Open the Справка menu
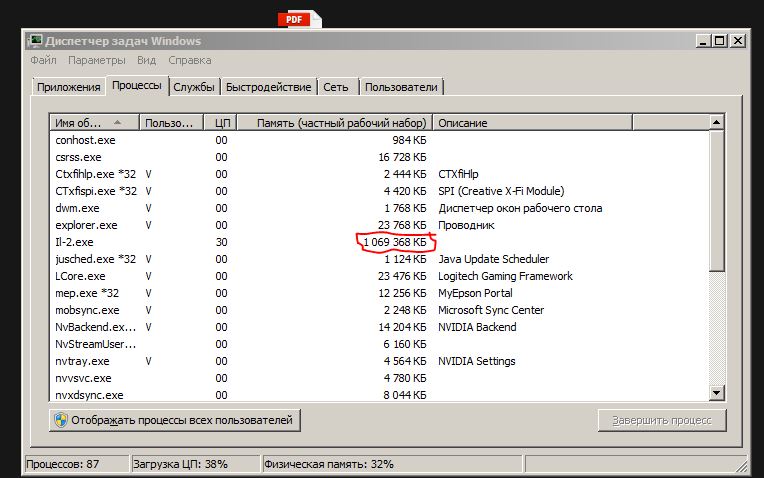764x478 pixels. point(190,60)
